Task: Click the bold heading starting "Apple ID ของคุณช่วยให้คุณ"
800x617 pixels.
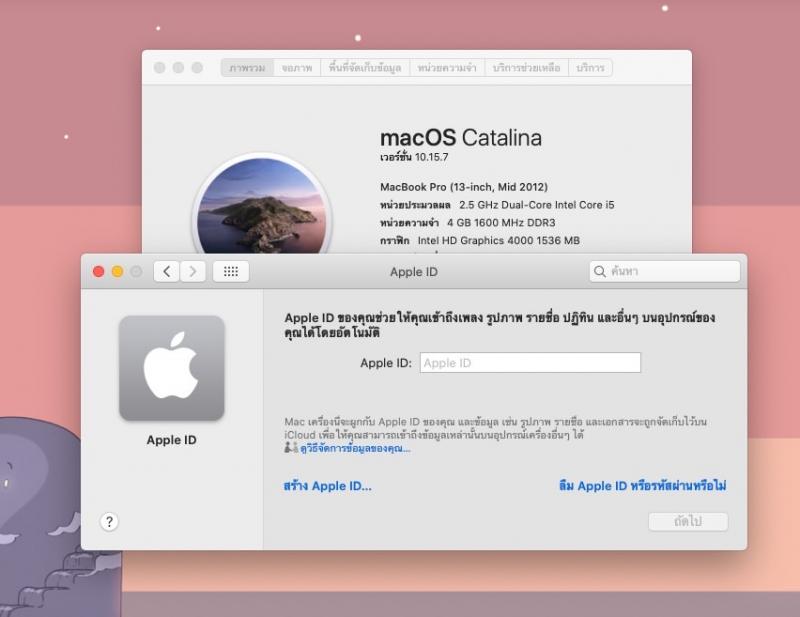Action: coord(499,325)
